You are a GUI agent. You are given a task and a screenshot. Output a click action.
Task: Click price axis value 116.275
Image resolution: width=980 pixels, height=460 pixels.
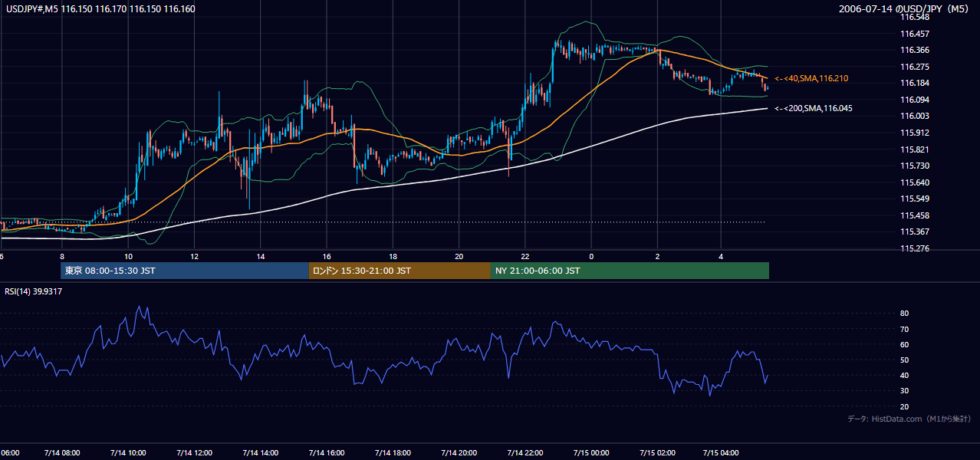click(916, 67)
